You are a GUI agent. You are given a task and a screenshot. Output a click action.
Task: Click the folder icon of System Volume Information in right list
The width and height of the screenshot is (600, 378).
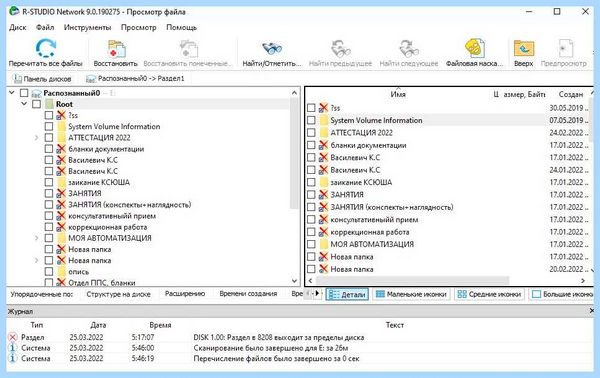324,120
